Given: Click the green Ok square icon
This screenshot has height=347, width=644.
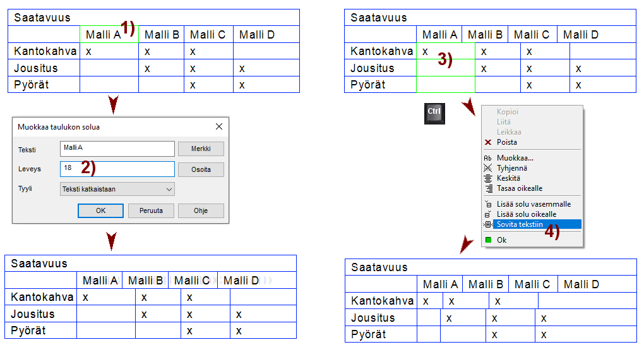Looking at the screenshot, I should pos(487,240).
